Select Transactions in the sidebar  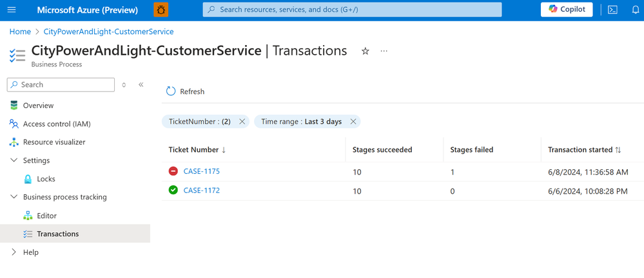coord(75,234)
